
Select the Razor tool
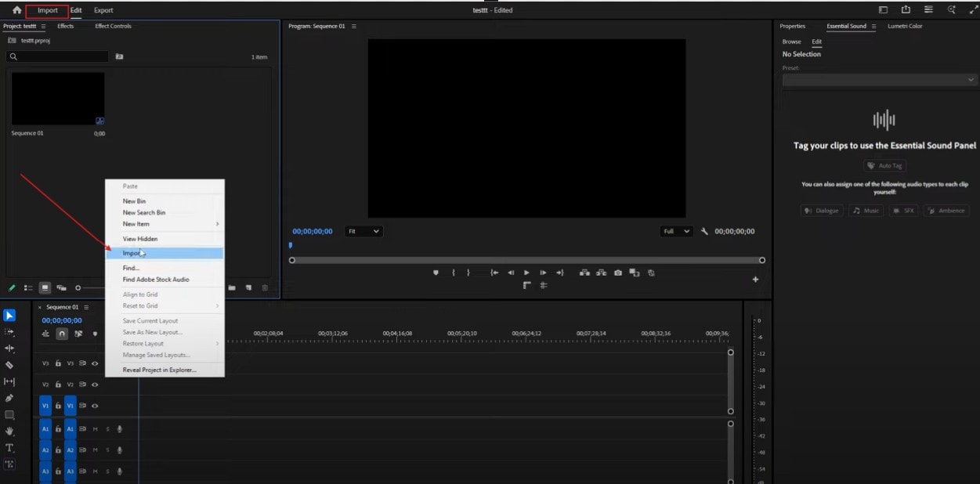point(10,365)
